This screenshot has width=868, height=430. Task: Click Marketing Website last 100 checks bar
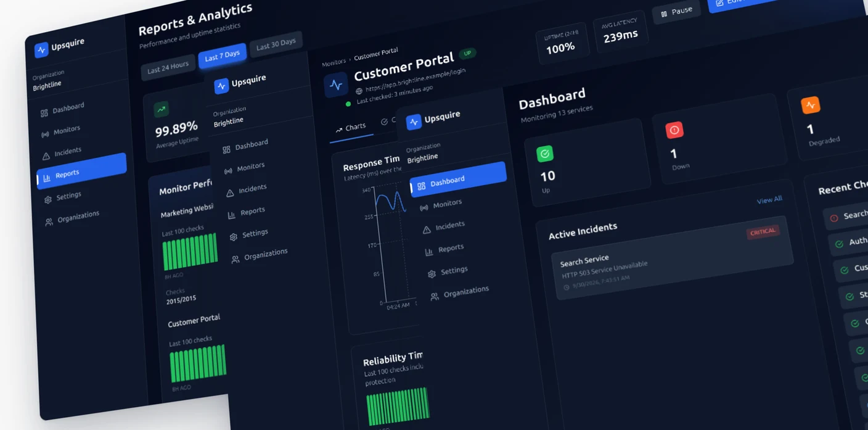(x=190, y=252)
